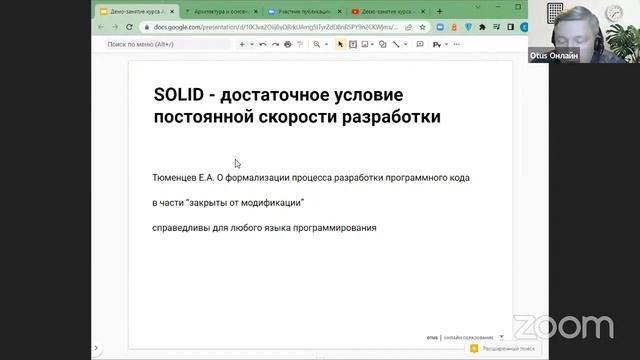
Task: Click the Otus Онлайн webcam thumbnail
Action: 584,31
